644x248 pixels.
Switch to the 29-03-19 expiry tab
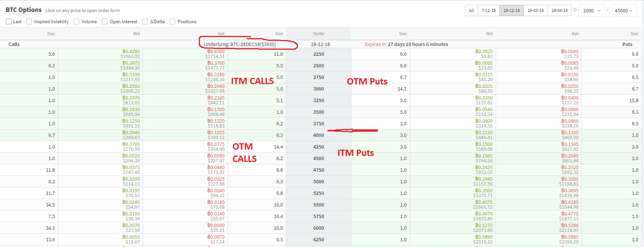pos(535,10)
